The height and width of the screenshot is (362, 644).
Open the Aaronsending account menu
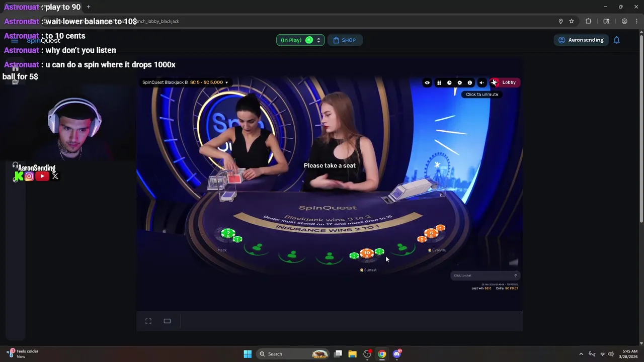tap(581, 40)
